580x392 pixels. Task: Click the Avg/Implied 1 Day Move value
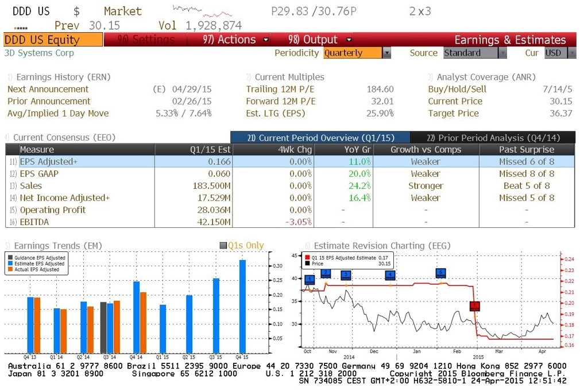tap(183, 113)
